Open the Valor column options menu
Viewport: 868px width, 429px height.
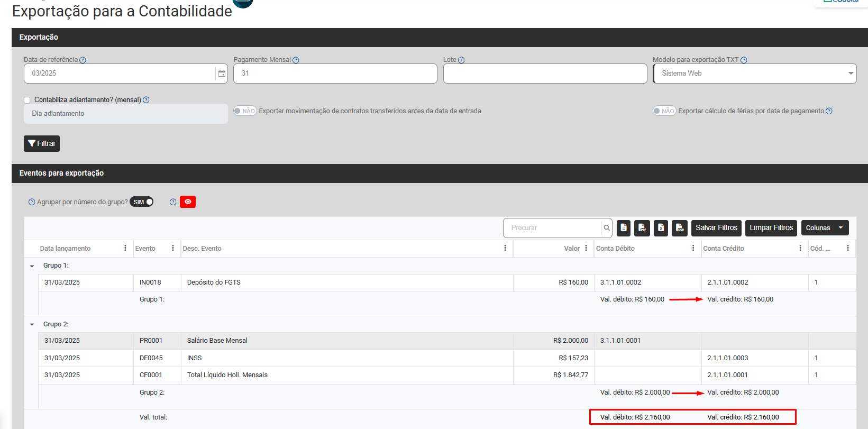[x=586, y=248]
